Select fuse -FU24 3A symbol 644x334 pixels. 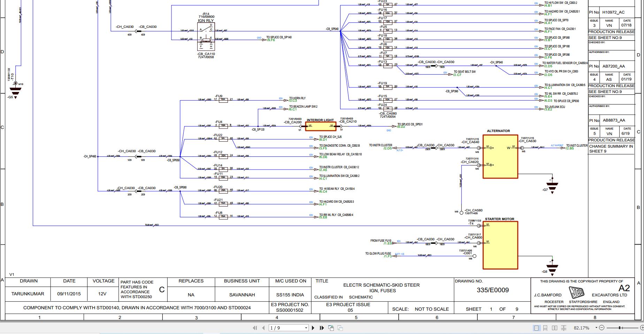388,108
